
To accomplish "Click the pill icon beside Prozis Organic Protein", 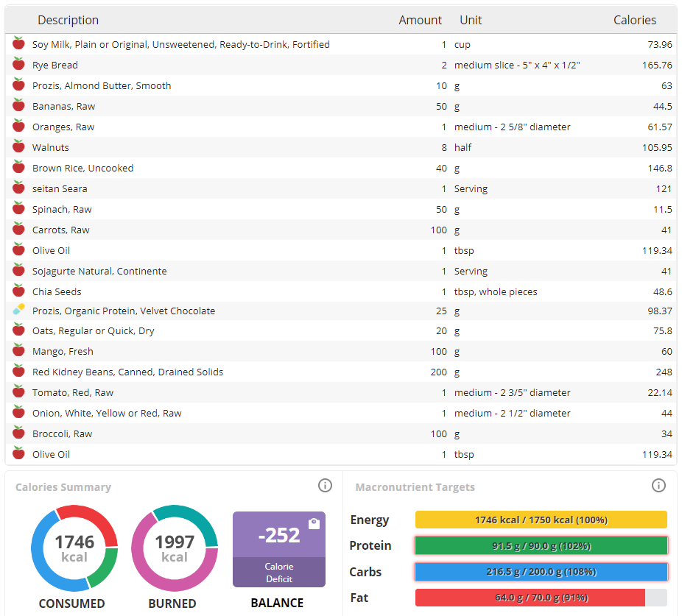I will 18,310.
